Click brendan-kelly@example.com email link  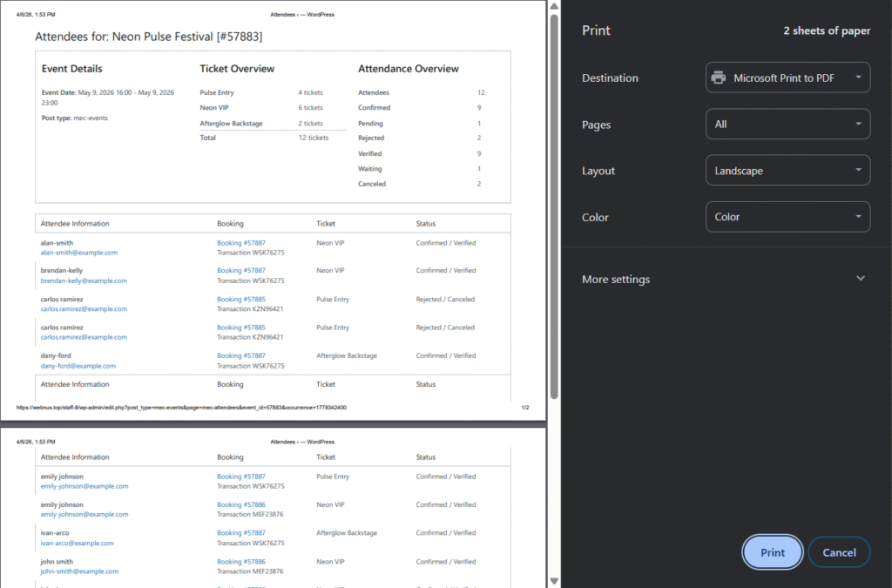[x=84, y=280]
